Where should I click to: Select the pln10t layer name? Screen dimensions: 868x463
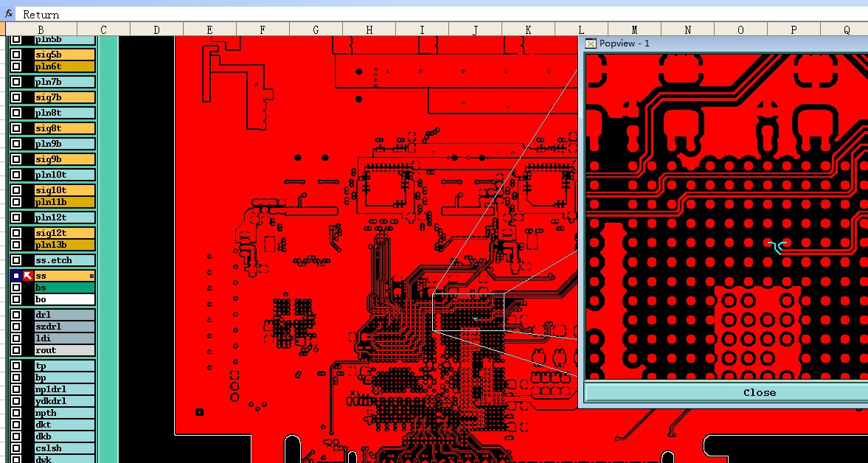64,175
